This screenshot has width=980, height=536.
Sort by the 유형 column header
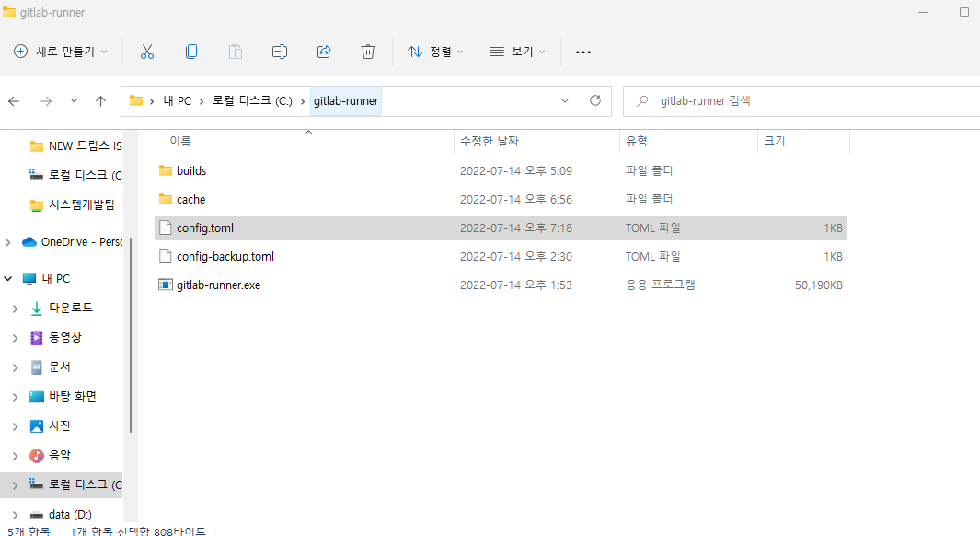[636, 141]
